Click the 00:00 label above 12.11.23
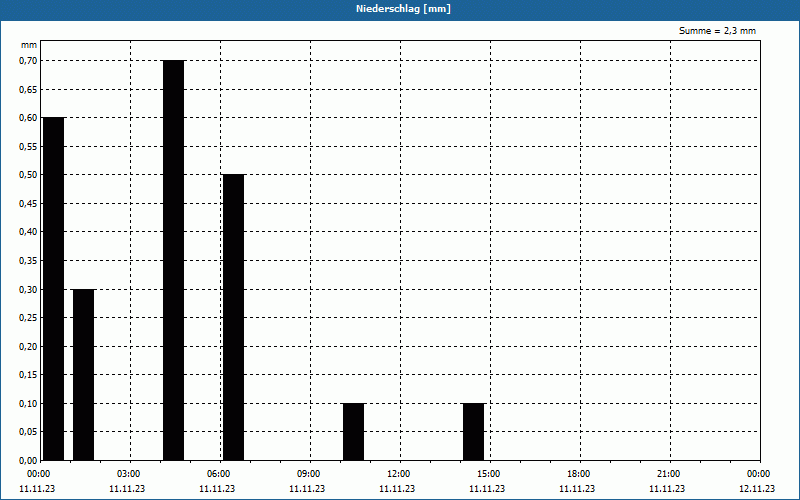This screenshot has width=800, height=500. point(759,474)
